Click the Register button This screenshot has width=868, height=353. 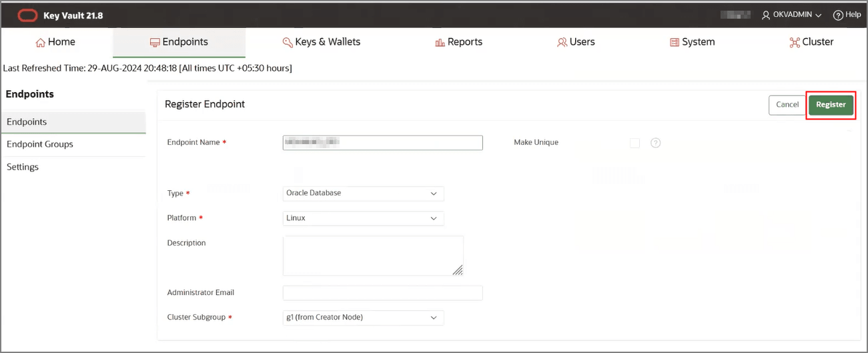click(831, 105)
